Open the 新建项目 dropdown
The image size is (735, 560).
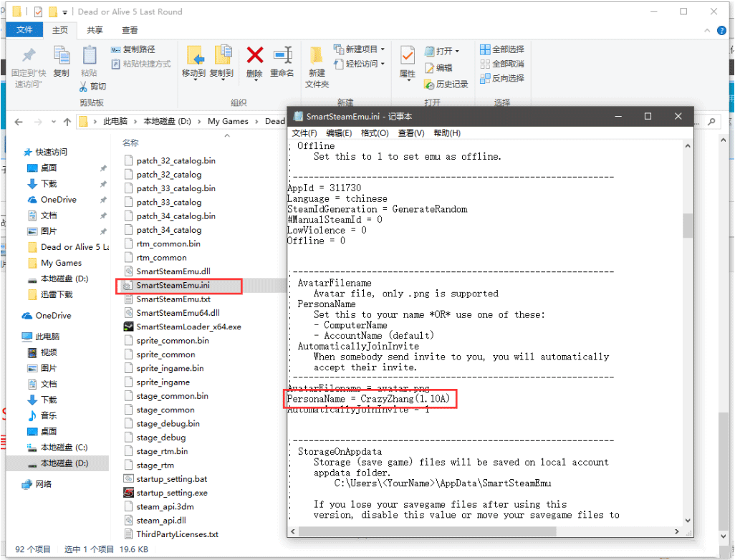tap(359, 49)
